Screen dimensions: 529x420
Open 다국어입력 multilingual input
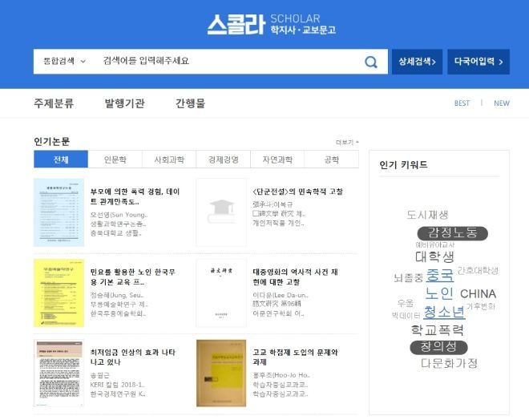(479, 62)
